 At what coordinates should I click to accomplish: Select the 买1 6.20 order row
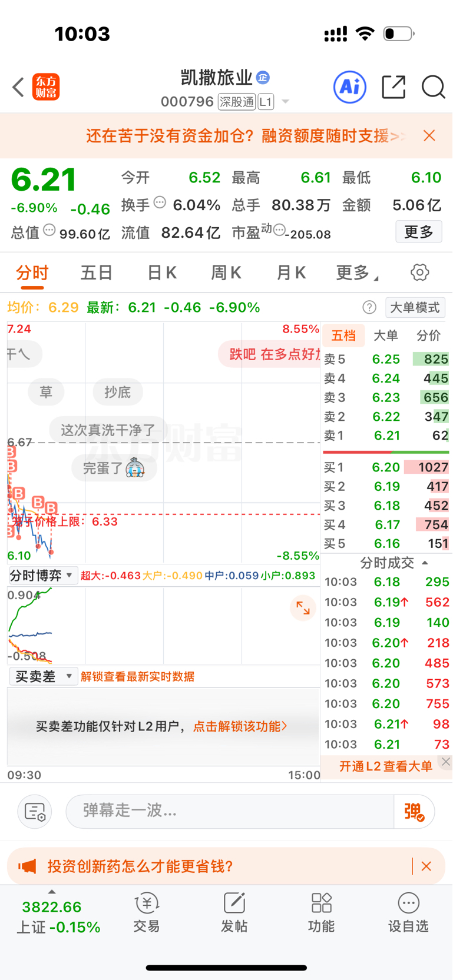(386, 467)
